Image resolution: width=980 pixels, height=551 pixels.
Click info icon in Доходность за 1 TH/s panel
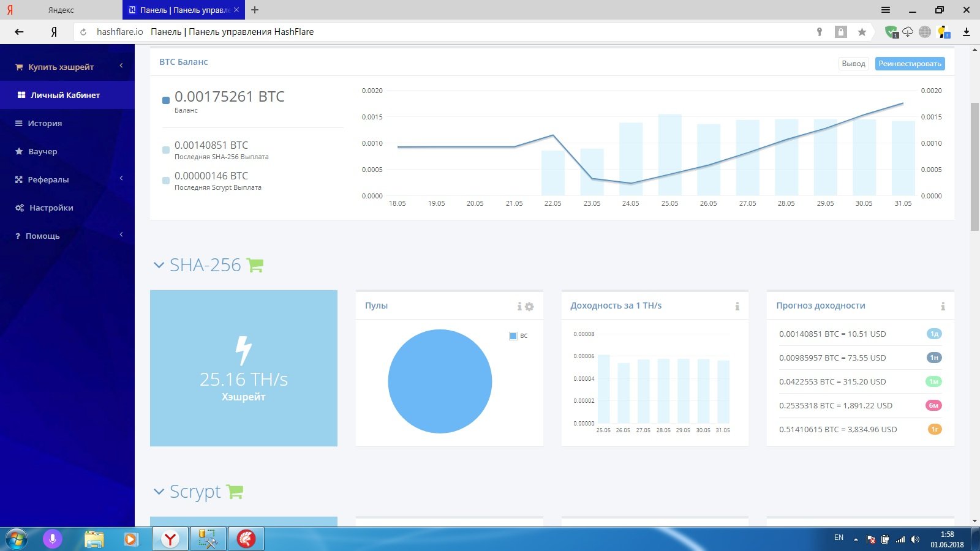click(x=737, y=306)
